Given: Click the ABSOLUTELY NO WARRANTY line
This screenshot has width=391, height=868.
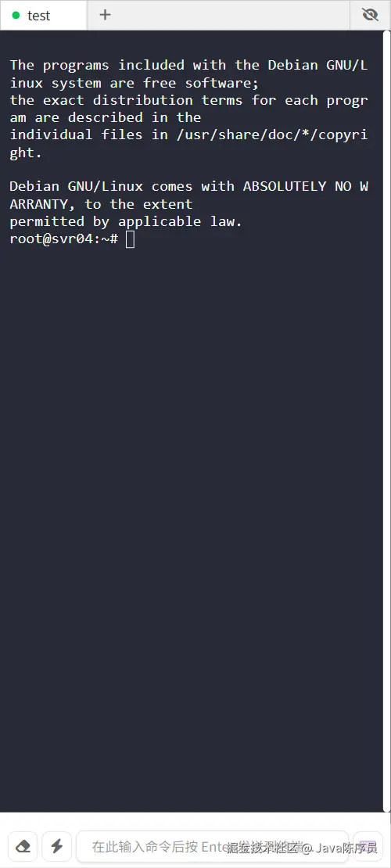Looking at the screenshot, I should point(189,187).
